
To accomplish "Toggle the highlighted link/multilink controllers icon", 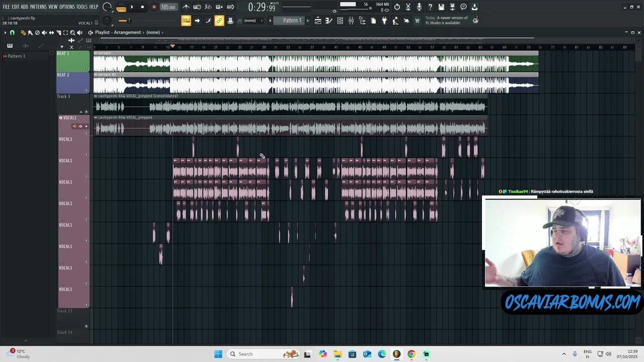I will [x=219, y=21].
